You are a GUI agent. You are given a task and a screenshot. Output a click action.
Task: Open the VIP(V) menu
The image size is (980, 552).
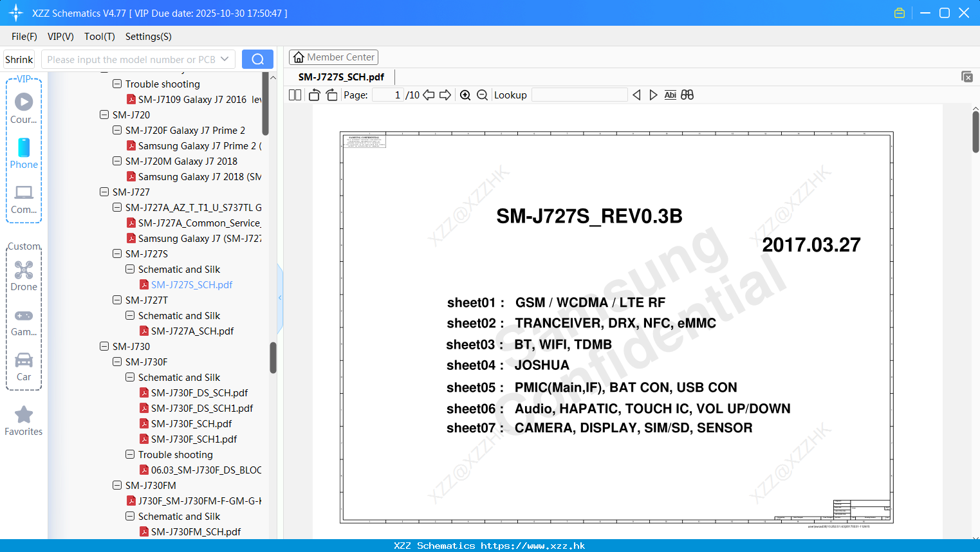(x=60, y=37)
